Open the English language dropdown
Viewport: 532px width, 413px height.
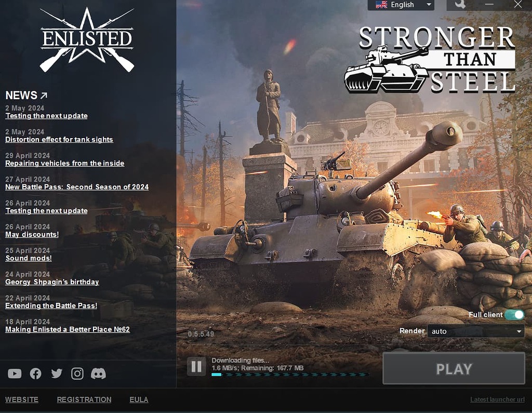401,5
